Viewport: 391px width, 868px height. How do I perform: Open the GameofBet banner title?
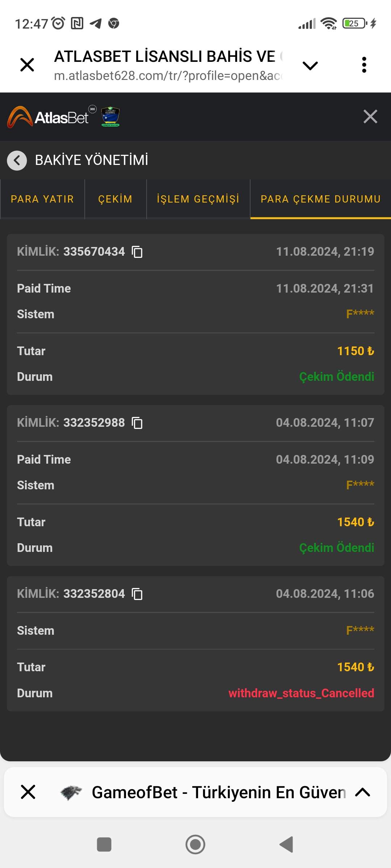[218, 792]
